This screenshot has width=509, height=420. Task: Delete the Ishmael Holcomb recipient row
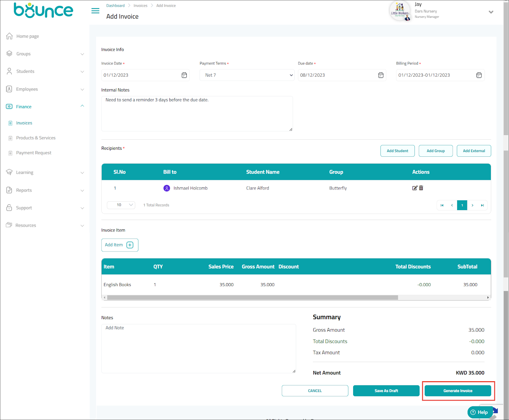(421, 188)
